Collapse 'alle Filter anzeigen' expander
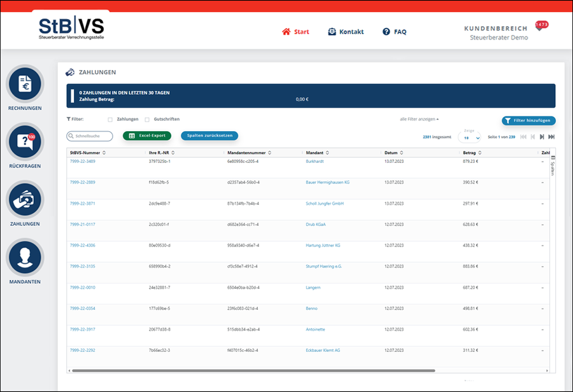 [419, 119]
